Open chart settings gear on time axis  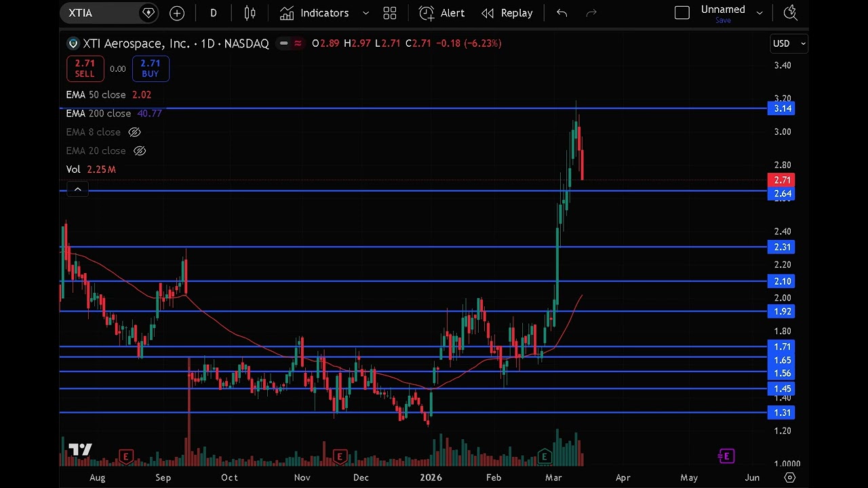[789, 477]
